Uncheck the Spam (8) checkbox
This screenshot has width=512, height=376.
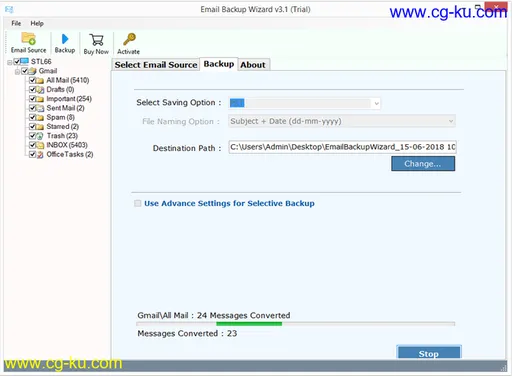(32, 117)
